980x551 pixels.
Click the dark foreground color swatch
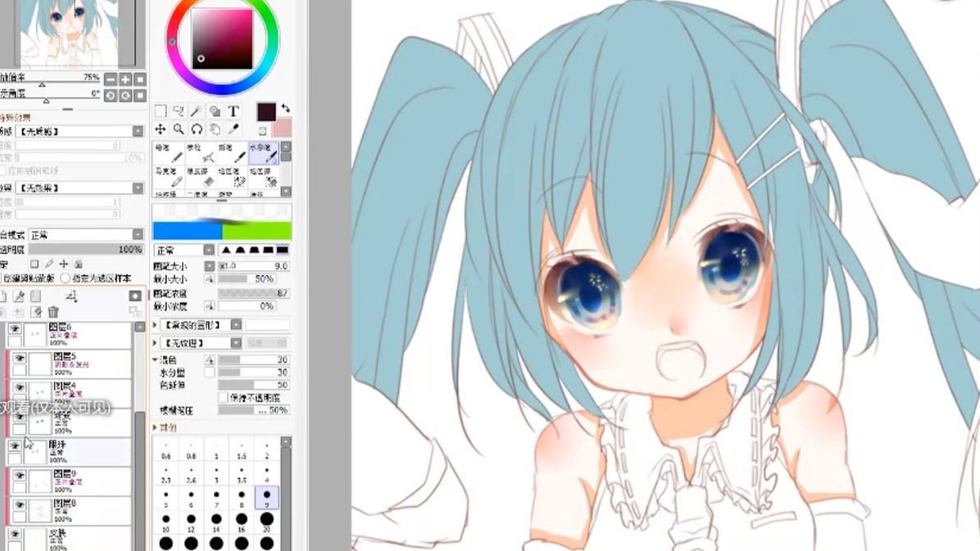pyautogui.click(x=266, y=112)
